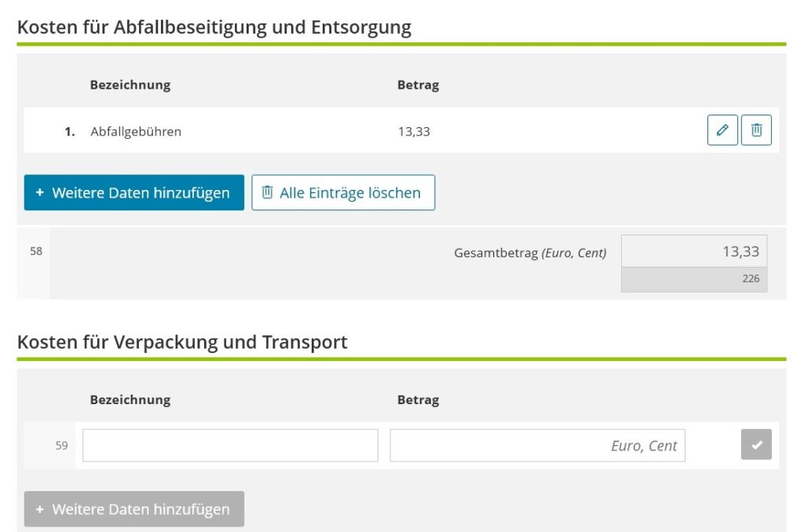Viewport: 804px width, 532px height.
Task: Click trash icon inside Alle Einträge löschen
Action: (x=267, y=192)
